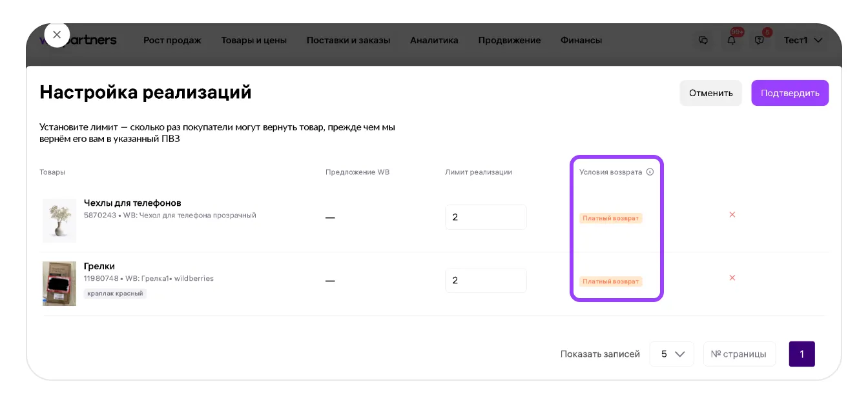Select page 1 pagination button
This screenshot has height=404, width=868.
click(801, 354)
